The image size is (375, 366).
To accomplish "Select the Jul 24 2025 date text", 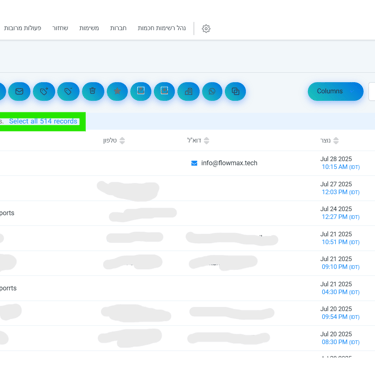I will point(336,209).
